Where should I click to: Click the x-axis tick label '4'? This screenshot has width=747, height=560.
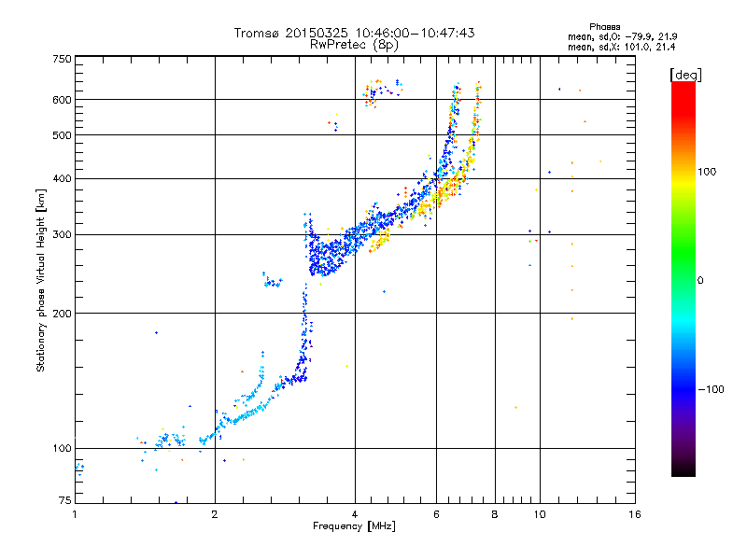pyautogui.click(x=355, y=515)
